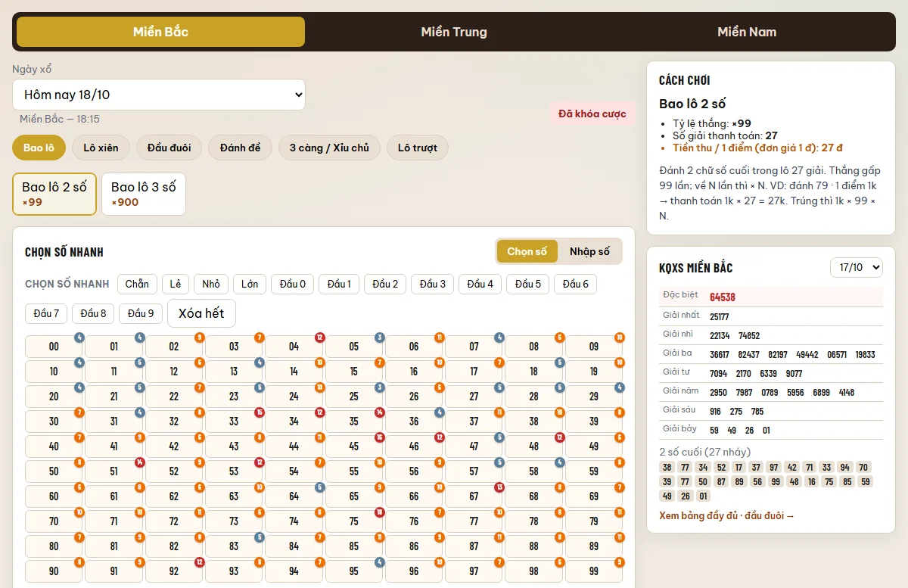Open the Miền Nam region tab
The height and width of the screenshot is (588, 908).
coord(747,32)
